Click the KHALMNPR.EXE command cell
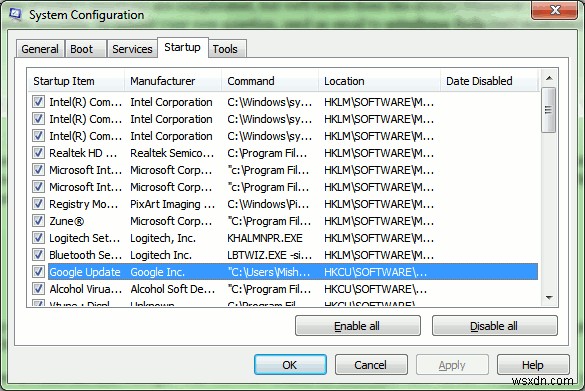The image size is (585, 391). click(x=265, y=238)
